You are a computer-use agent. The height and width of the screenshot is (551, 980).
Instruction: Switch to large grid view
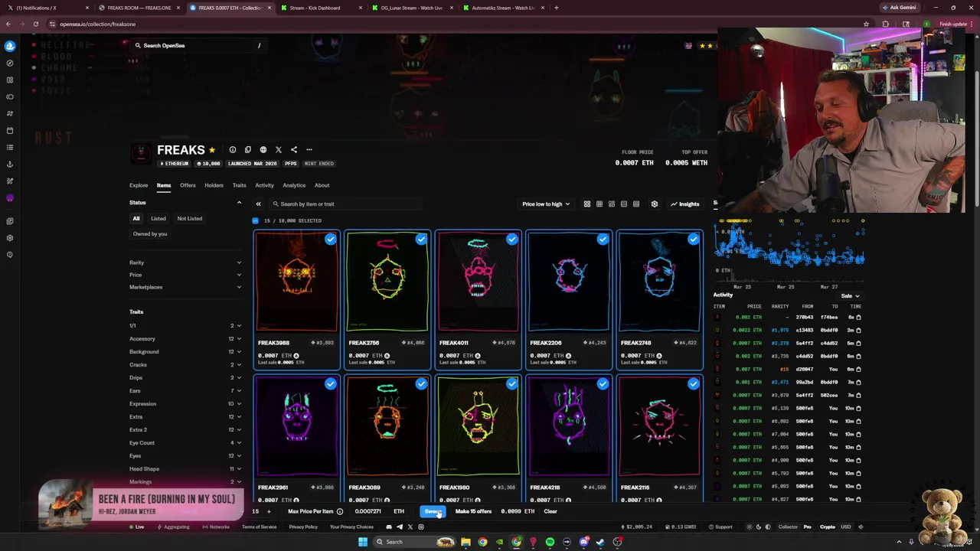tap(587, 204)
